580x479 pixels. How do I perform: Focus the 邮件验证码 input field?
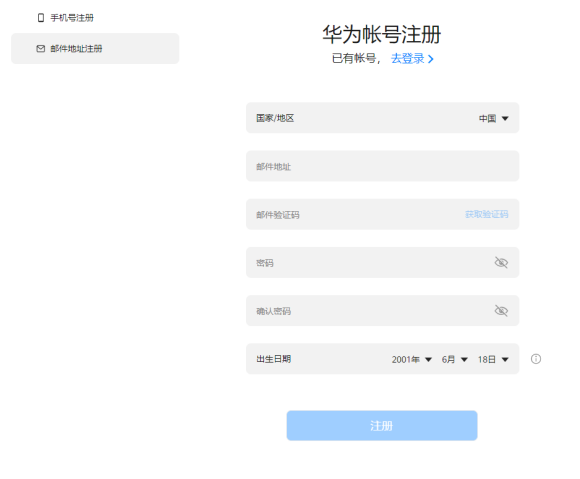[355, 215]
